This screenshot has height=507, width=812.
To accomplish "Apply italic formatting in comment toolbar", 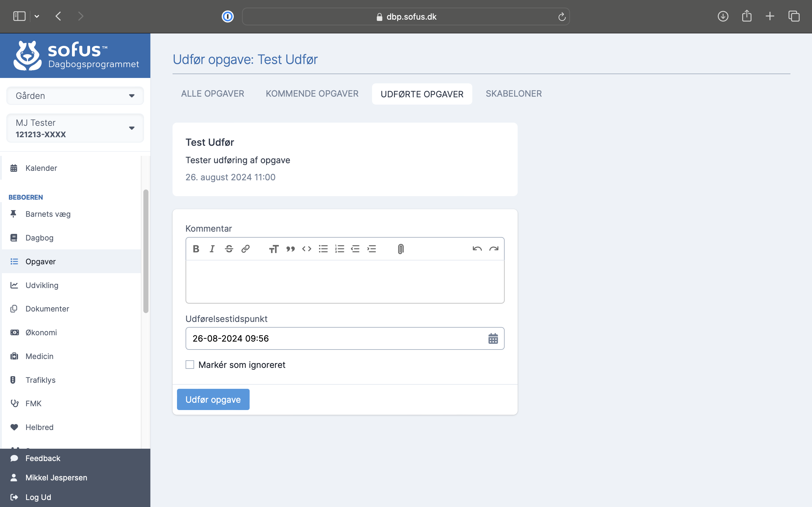I will pos(212,249).
